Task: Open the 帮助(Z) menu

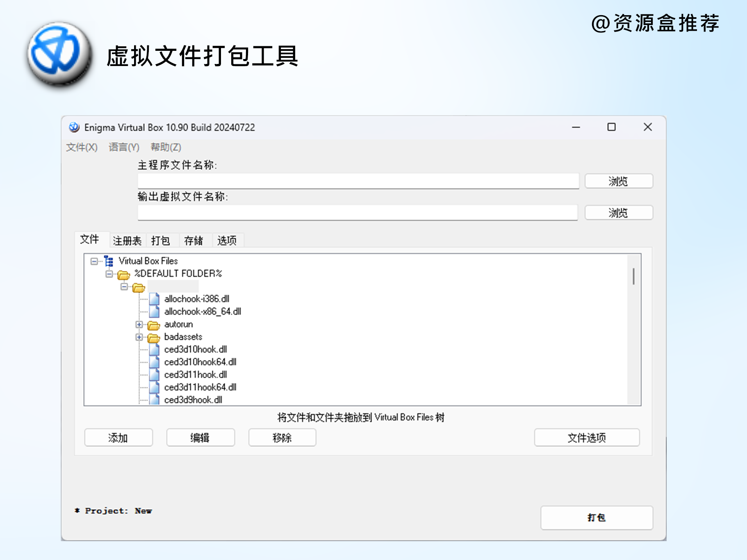Action: 166,147
